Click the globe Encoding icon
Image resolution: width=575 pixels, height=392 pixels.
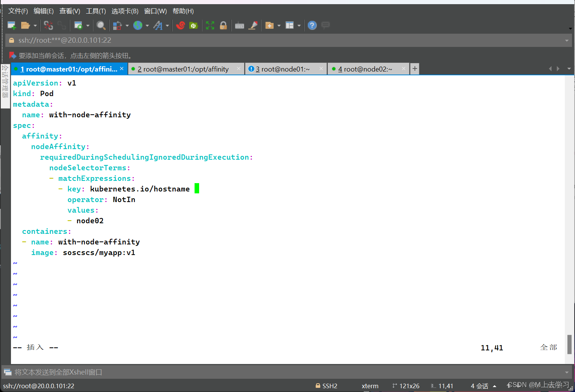coord(138,25)
